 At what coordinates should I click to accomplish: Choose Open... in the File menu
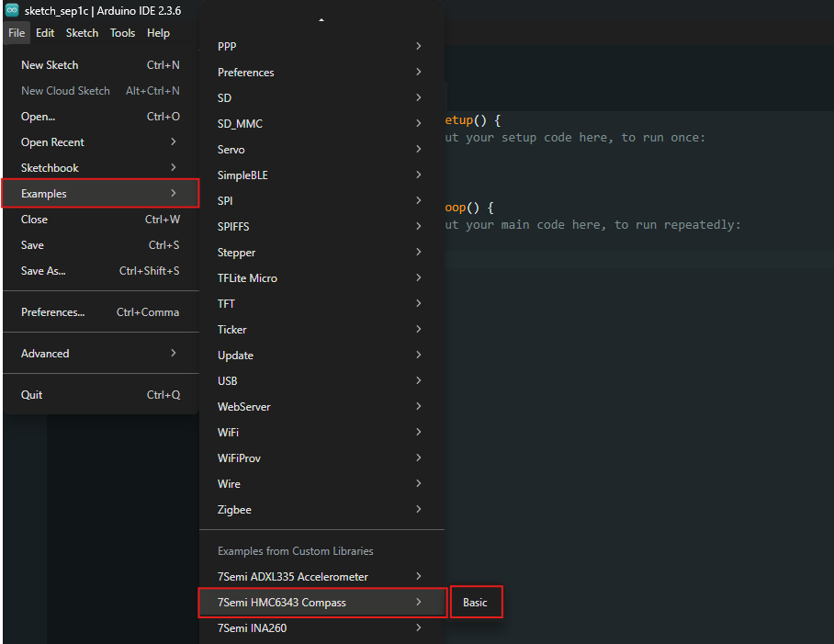click(100, 117)
